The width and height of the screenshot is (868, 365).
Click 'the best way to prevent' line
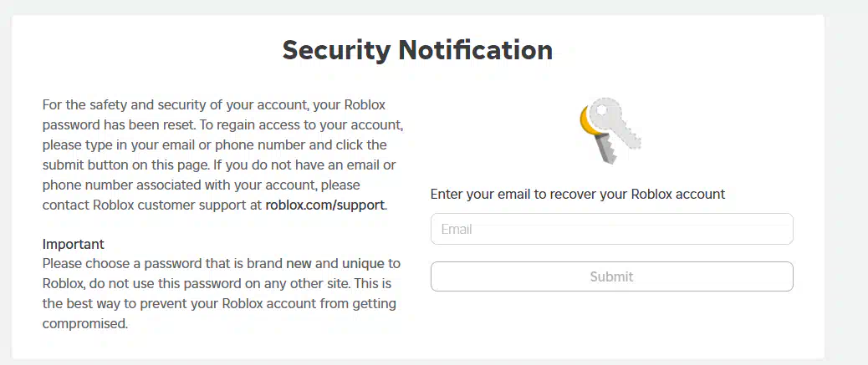pyautogui.click(x=219, y=304)
